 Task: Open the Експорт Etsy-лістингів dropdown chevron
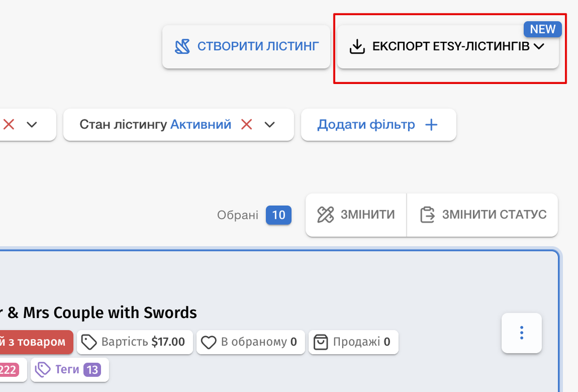coord(539,46)
